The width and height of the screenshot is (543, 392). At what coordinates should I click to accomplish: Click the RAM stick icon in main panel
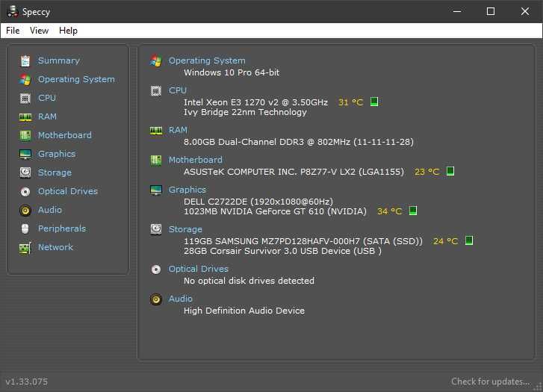point(156,130)
